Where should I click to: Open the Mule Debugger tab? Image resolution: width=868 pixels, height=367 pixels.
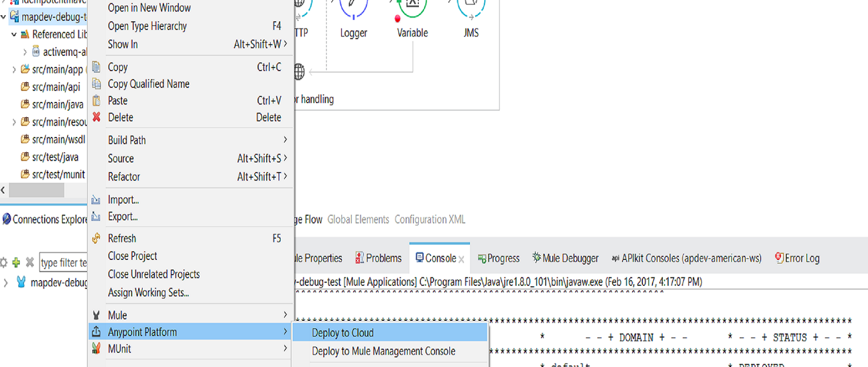(x=565, y=258)
